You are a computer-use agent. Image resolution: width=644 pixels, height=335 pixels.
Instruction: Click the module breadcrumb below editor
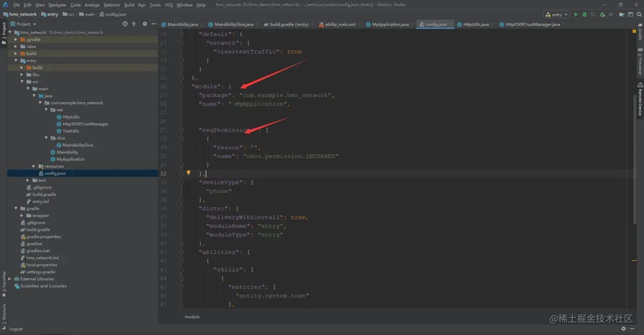[x=192, y=316]
